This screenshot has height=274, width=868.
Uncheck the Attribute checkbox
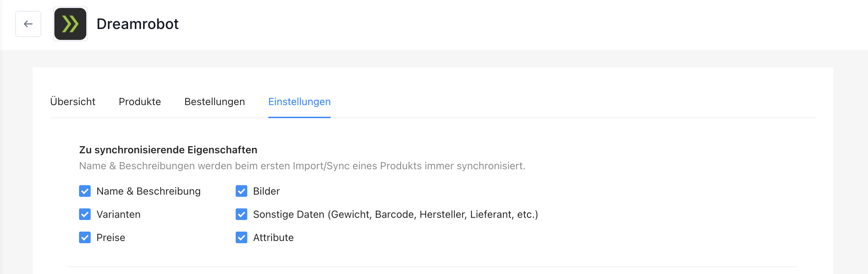pyautogui.click(x=241, y=237)
